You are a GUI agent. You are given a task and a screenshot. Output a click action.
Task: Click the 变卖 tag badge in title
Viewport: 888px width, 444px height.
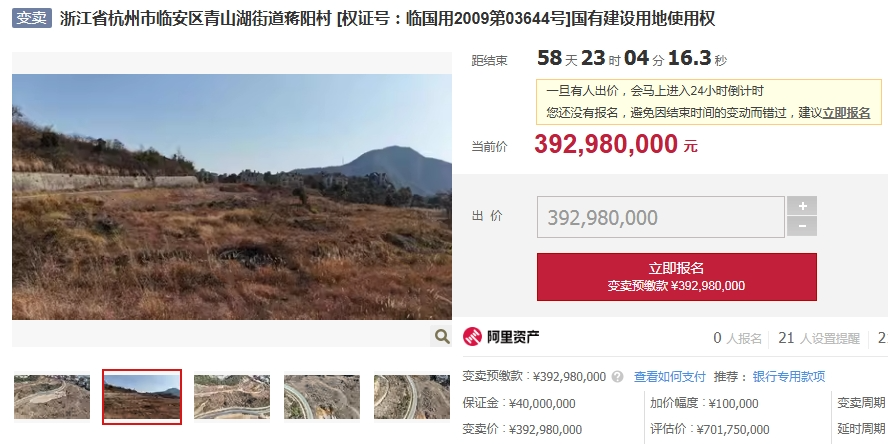[x=32, y=18]
